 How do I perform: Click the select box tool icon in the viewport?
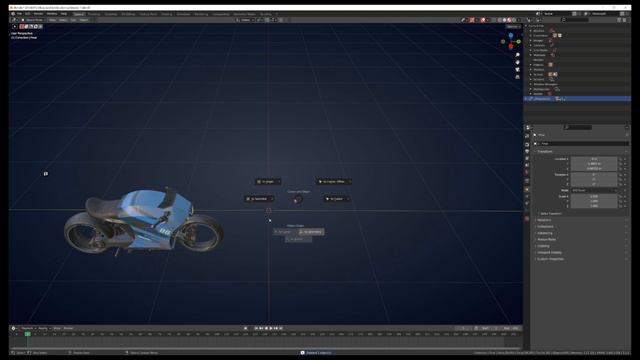pyautogui.click(x=14, y=27)
